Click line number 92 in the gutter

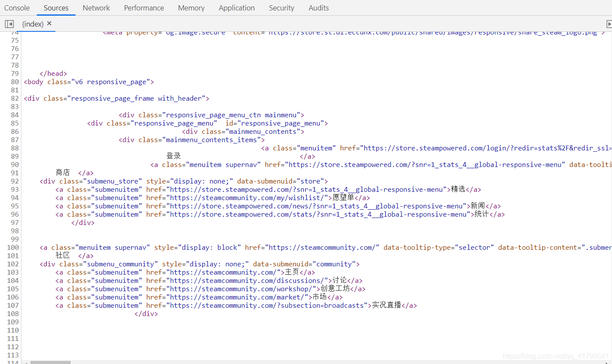[x=15, y=181]
